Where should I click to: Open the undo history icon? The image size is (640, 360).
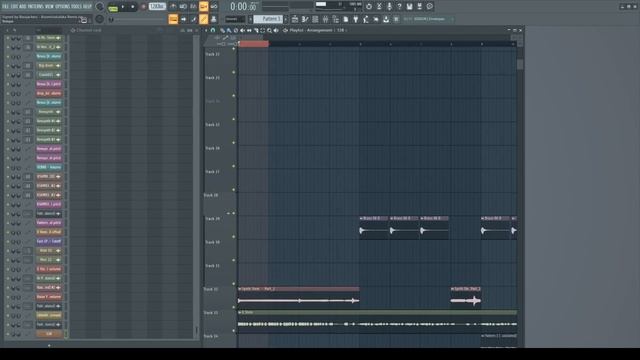pyautogui.click(x=369, y=7)
